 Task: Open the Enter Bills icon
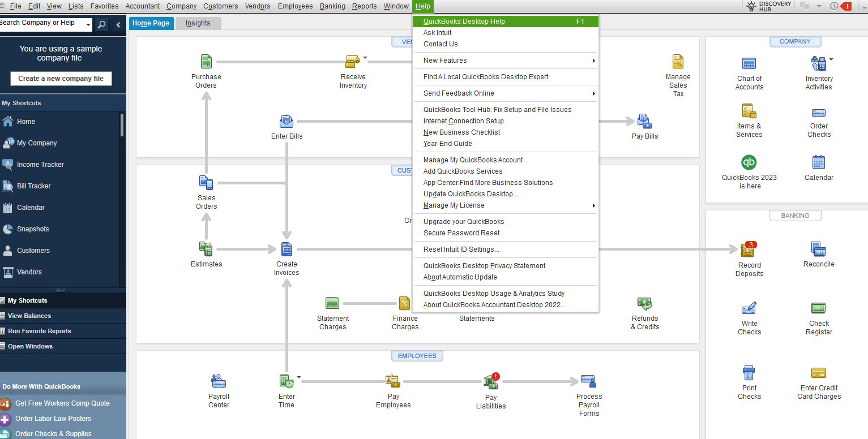[x=287, y=122]
